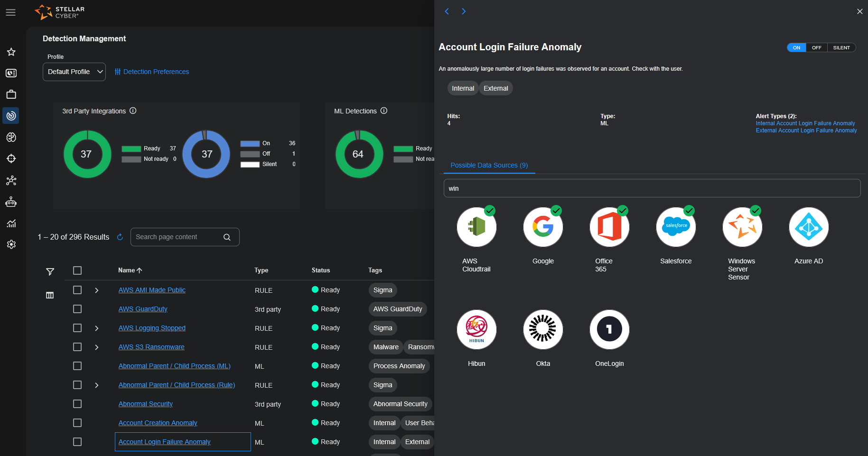Open the hamburger navigation menu
868x456 pixels.
(11, 12)
